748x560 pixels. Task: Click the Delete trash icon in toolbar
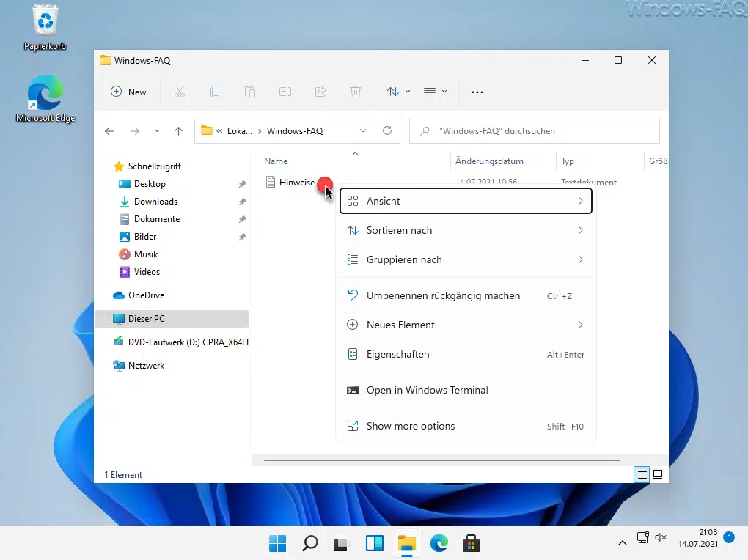[x=356, y=92]
